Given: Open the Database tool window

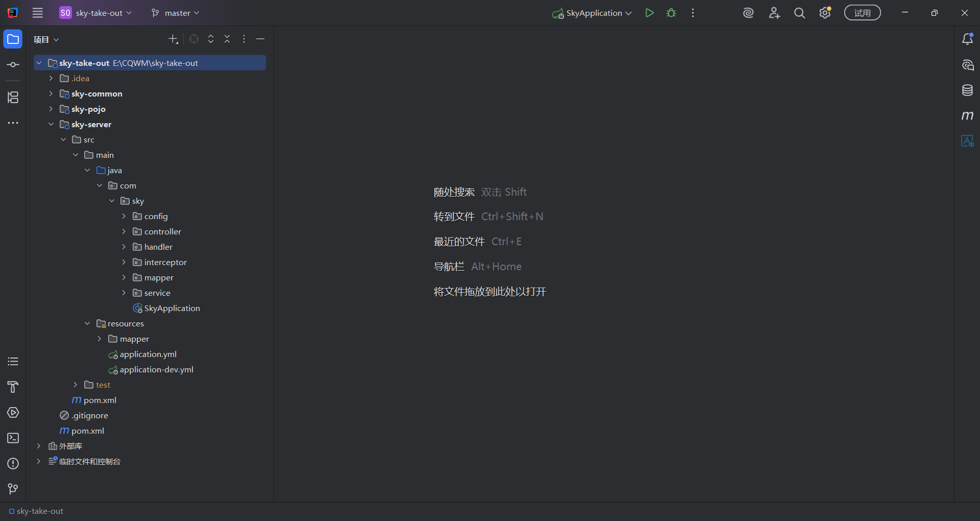Looking at the screenshot, I should point(967,90).
